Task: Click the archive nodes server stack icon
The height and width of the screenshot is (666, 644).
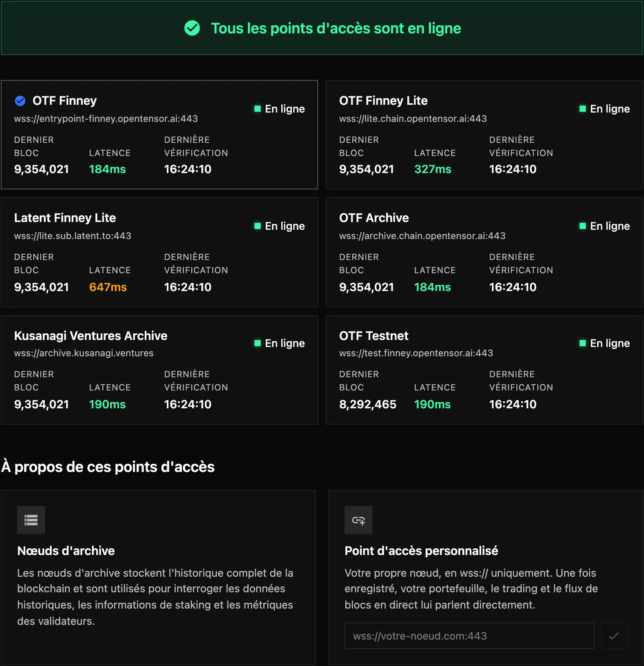Action: click(x=31, y=520)
